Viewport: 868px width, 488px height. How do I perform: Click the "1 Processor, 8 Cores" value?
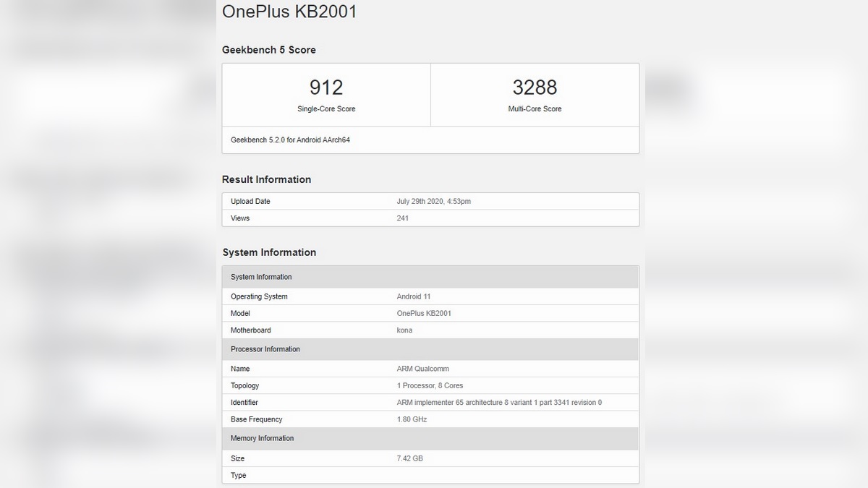pos(430,386)
